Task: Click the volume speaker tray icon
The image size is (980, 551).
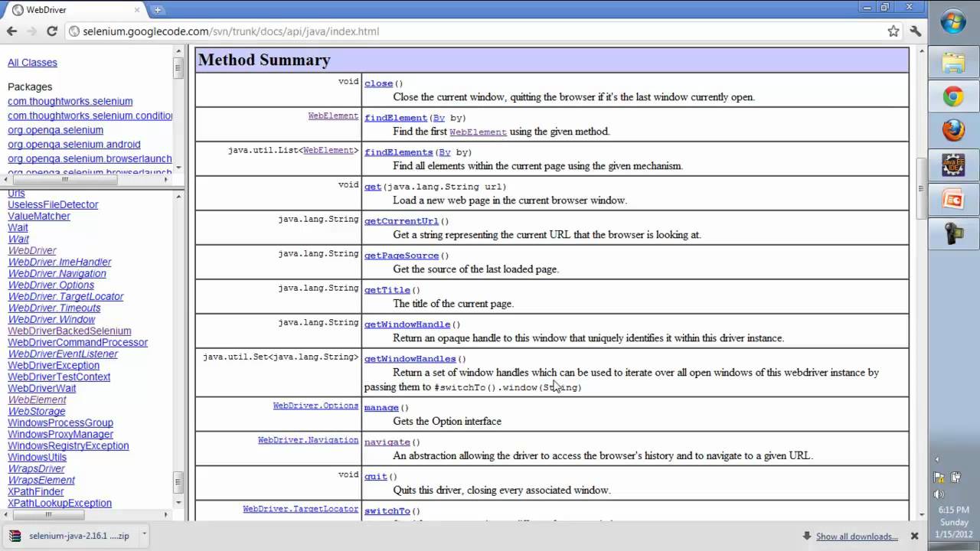Action: [939, 494]
